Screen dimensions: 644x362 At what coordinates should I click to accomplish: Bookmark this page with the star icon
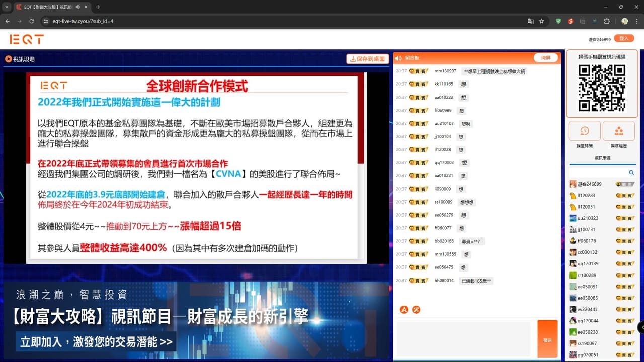pos(542,21)
